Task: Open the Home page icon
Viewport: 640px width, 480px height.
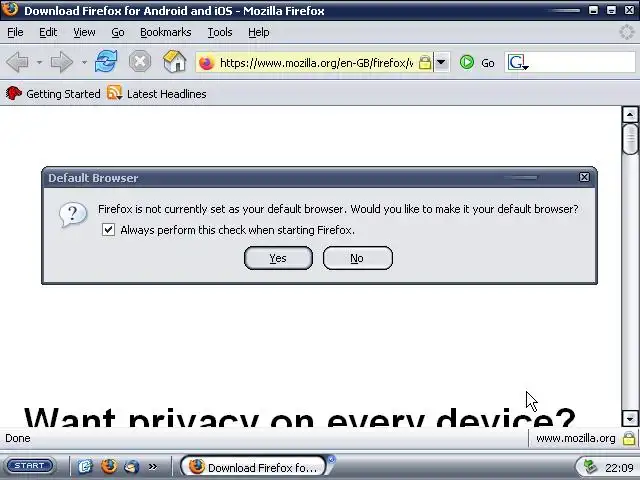Action: click(x=175, y=62)
